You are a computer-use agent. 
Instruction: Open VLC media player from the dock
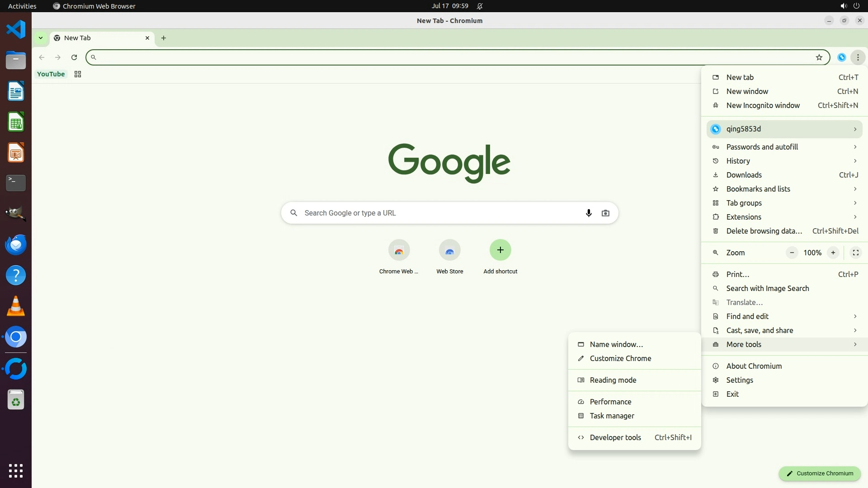point(16,306)
